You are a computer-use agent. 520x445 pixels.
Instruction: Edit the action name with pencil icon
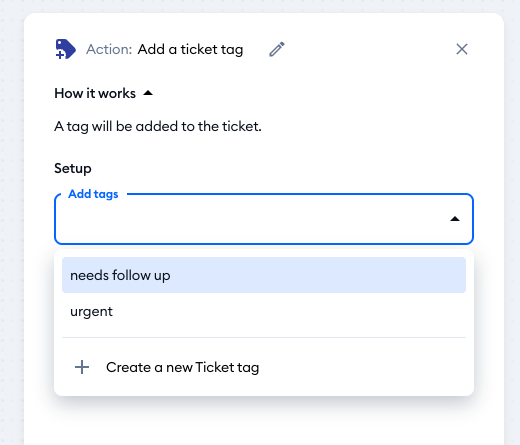click(x=277, y=49)
